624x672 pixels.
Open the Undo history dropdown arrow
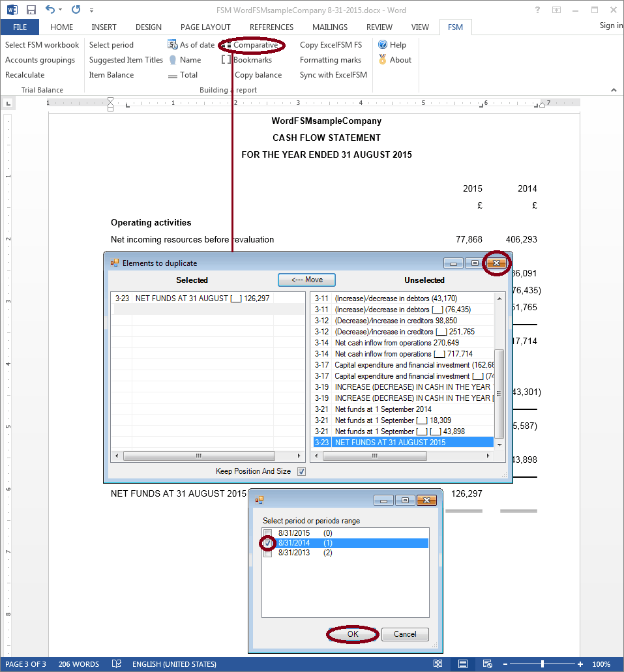[x=61, y=10]
